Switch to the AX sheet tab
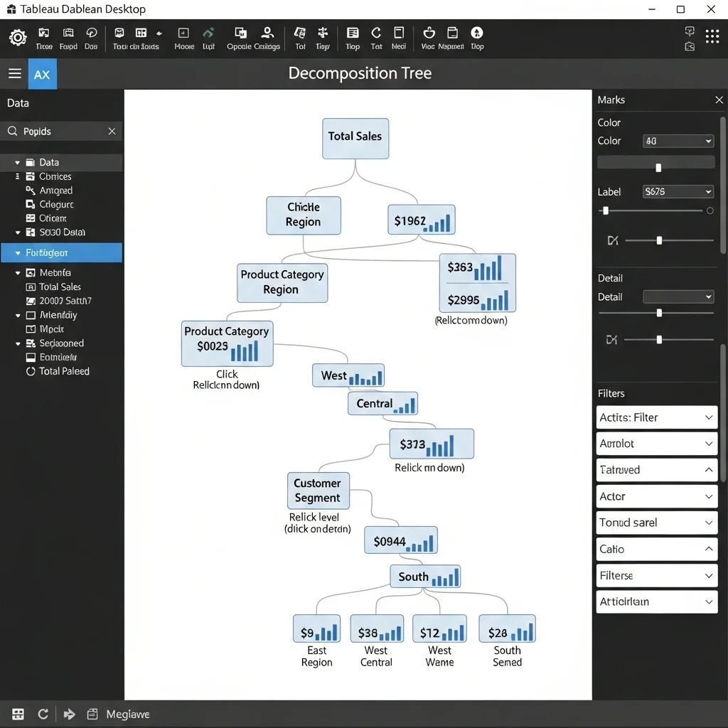 pos(43,73)
